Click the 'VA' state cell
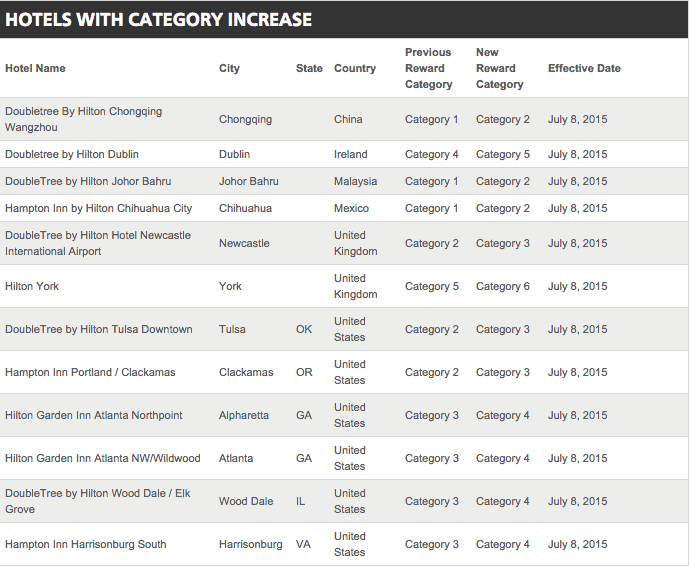The image size is (690, 566). tap(303, 544)
